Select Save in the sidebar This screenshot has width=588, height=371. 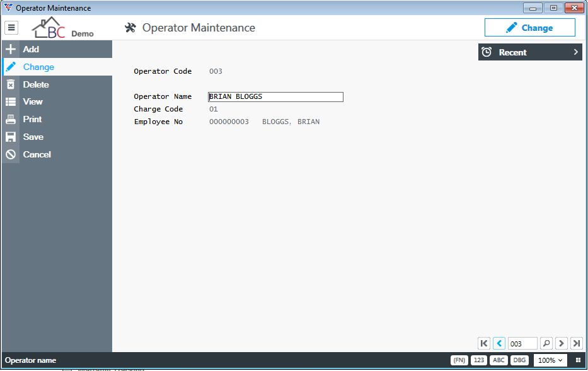[x=57, y=137]
